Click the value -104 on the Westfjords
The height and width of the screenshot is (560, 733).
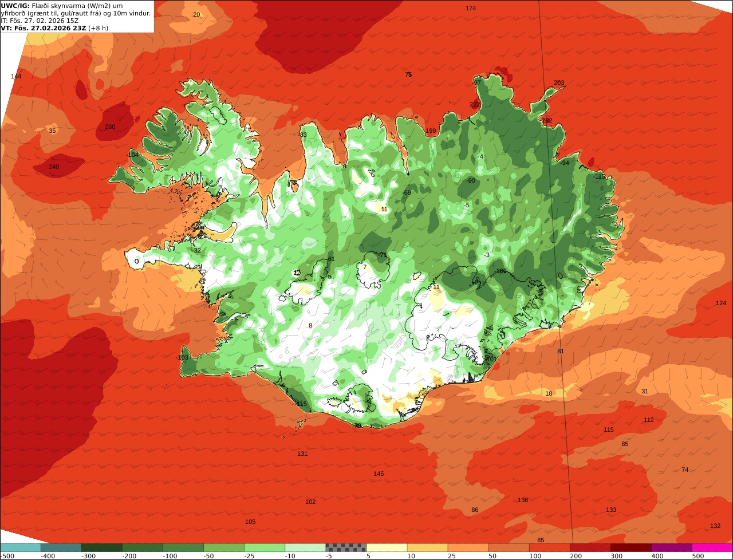(133, 155)
